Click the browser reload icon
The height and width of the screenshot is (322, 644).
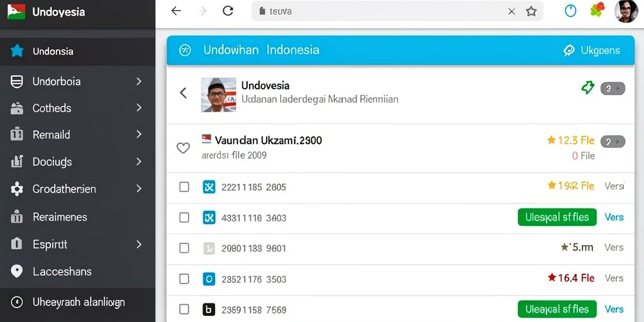pyautogui.click(x=228, y=11)
